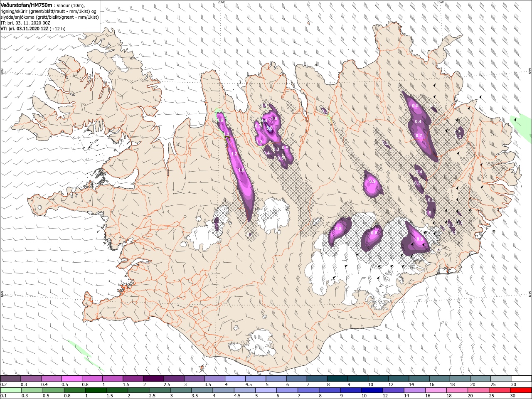Click the 1.8 snowfall value on map
This screenshot has height=399, width=532.
click(274, 118)
